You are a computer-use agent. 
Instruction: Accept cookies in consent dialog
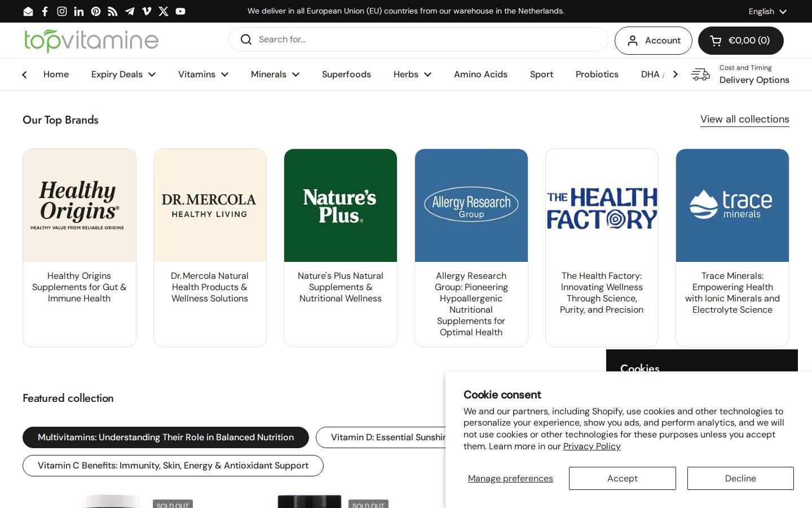click(x=623, y=479)
